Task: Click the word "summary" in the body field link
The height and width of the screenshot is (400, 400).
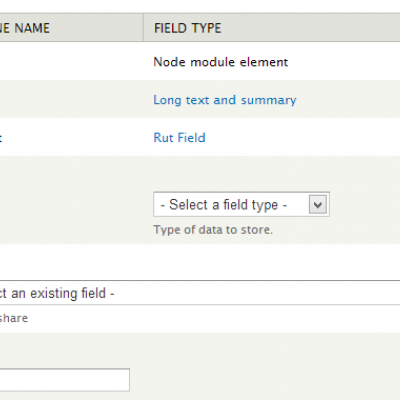Action: 269,100
